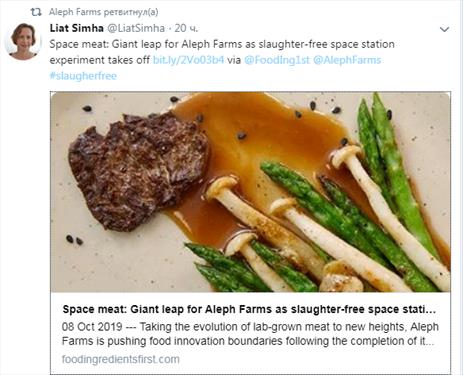Open the tweet timestamp '20 ч.'
This screenshot has height=375, width=463.
point(186,28)
